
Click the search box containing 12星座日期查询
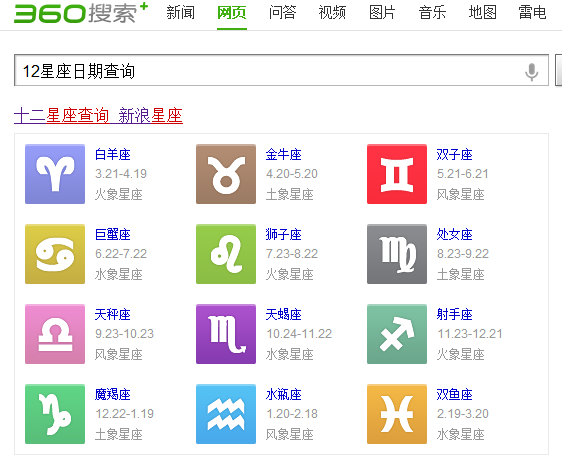[x=281, y=70]
